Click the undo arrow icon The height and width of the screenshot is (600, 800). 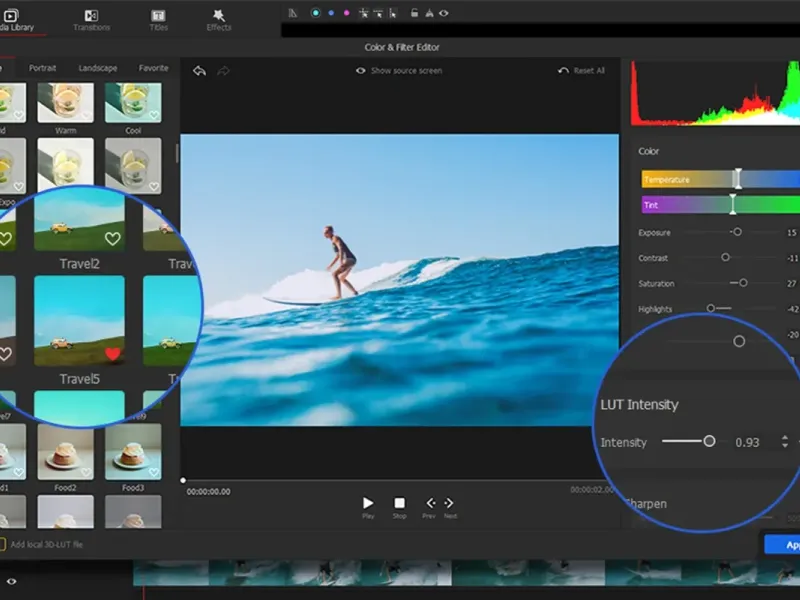point(199,71)
